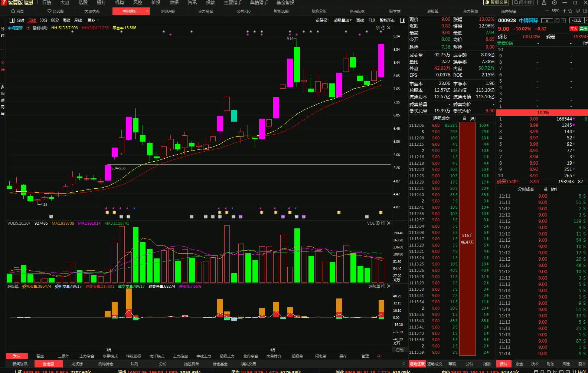Image resolution: width=588 pixels, height=373 pixels.
Task: Open the 资金 tab in the right panel
Action: point(519,364)
